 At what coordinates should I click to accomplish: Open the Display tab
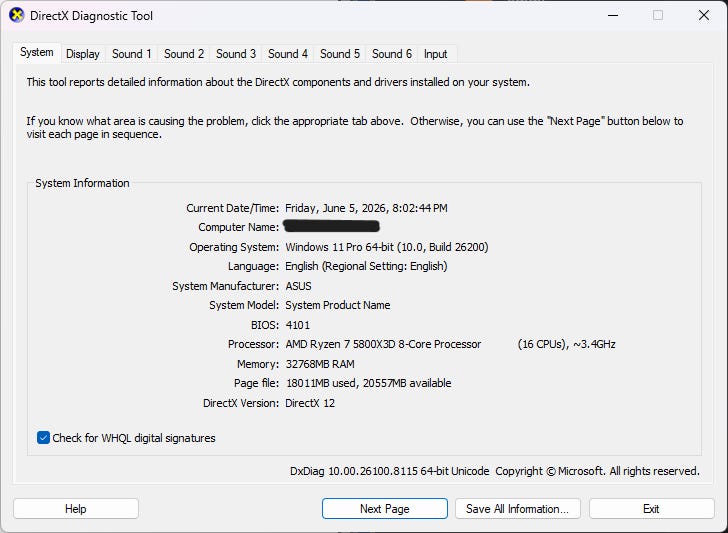click(83, 54)
